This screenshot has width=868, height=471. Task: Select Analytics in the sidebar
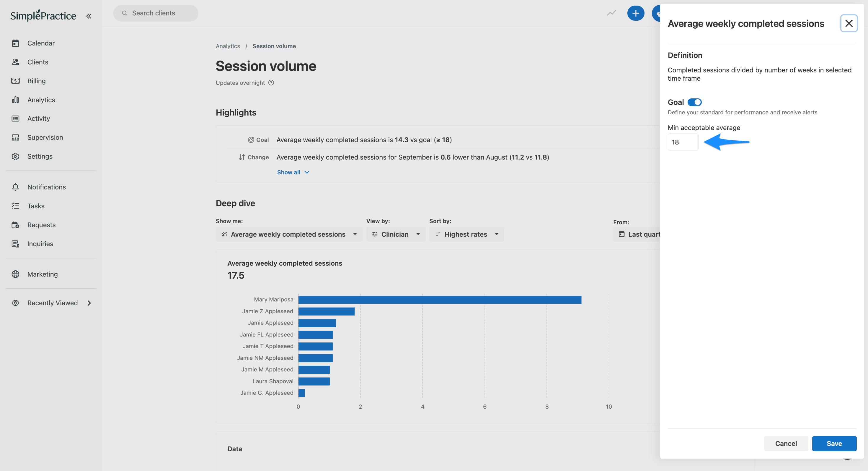pyautogui.click(x=41, y=100)
